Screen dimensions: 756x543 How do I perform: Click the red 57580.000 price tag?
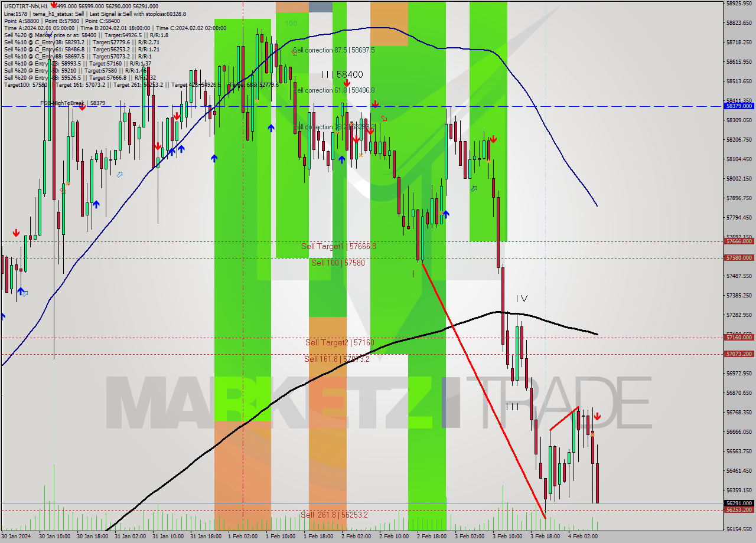(739, 257)
